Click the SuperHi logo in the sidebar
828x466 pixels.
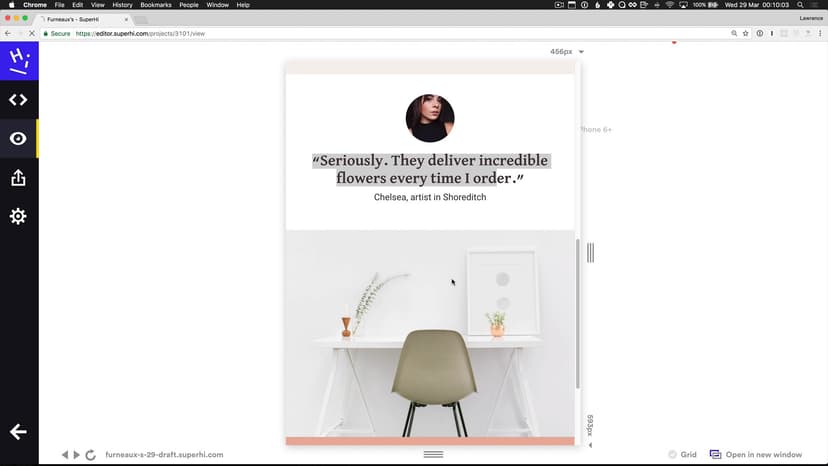pos(18,62)
